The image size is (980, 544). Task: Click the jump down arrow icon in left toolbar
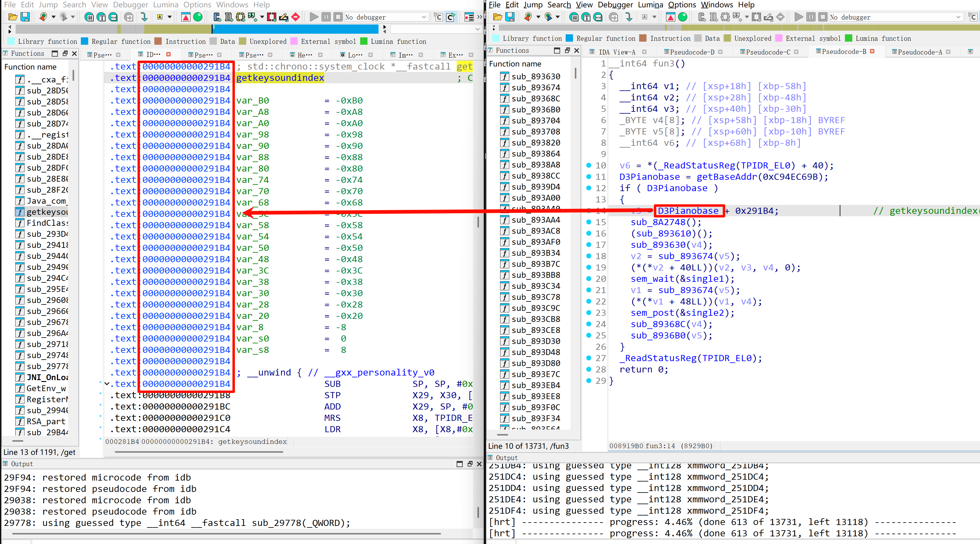[144, 17]
